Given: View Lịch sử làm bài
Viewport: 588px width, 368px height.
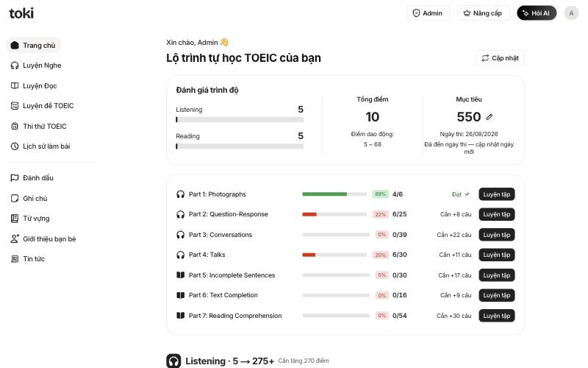Looking at the screenshot, I should click(x=41, y=146).
